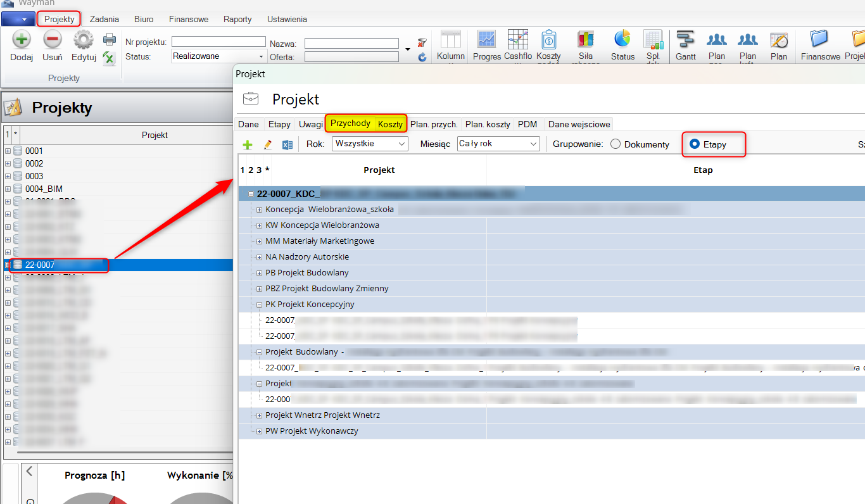The image size is (865, 504).
Task: Open Edytuj gear icon in ribbon
Action: [x=84, y=40]
